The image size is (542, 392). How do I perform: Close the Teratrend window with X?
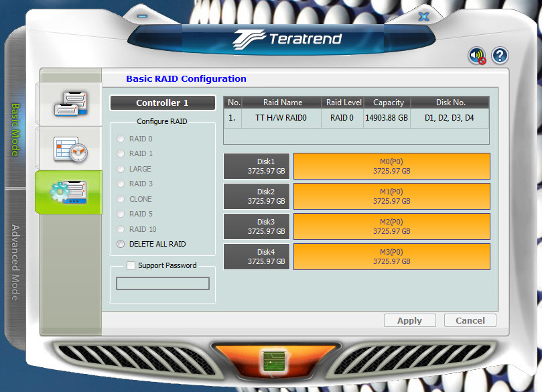pyautogui.click(x=423, y=16)
